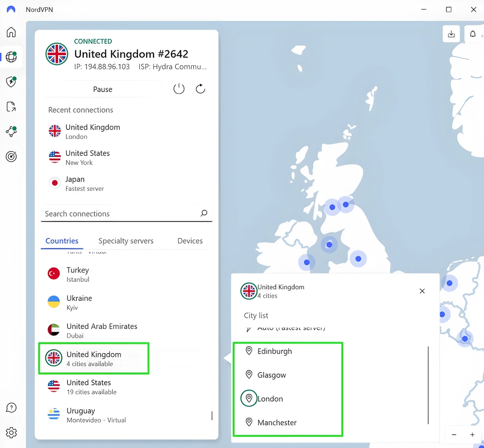484x448 pixels.
Task: Click the England server dot on the map
Action: coord(358,259)
